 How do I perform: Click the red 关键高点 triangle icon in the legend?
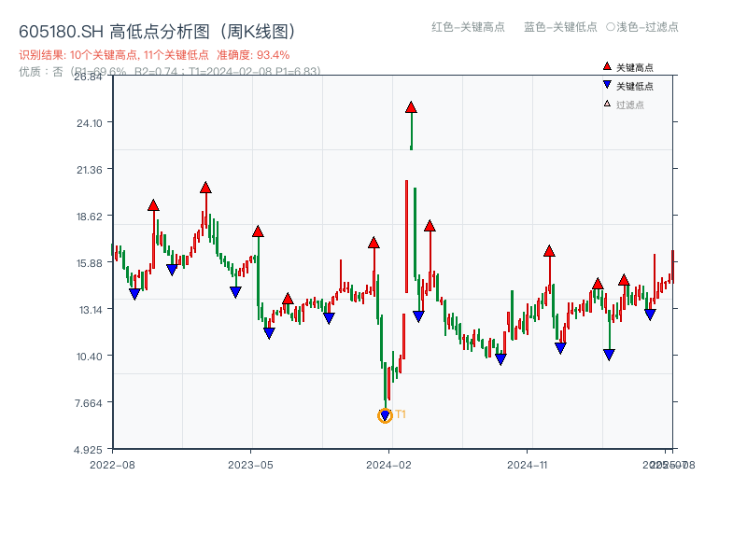pyautogui.click(x=606, y=65)
